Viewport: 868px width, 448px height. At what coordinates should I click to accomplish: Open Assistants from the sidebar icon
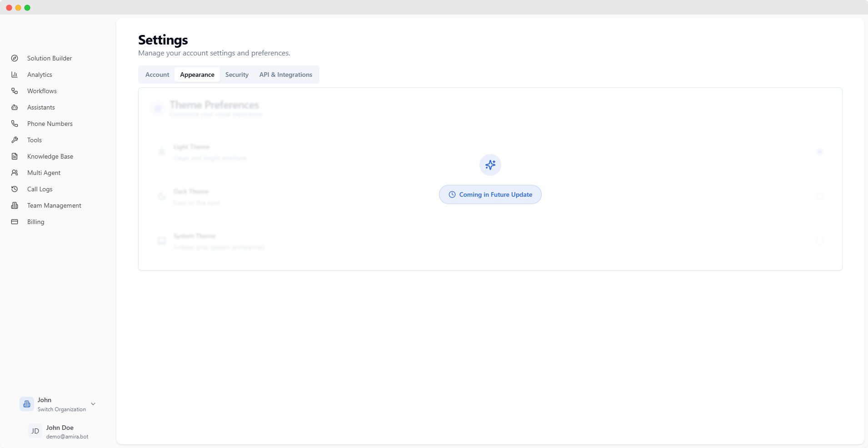click(15, 107)
